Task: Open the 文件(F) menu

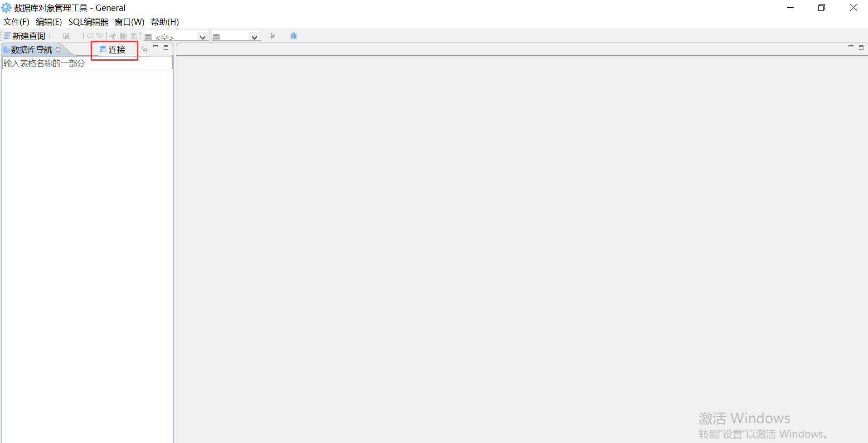Action: 16,22
